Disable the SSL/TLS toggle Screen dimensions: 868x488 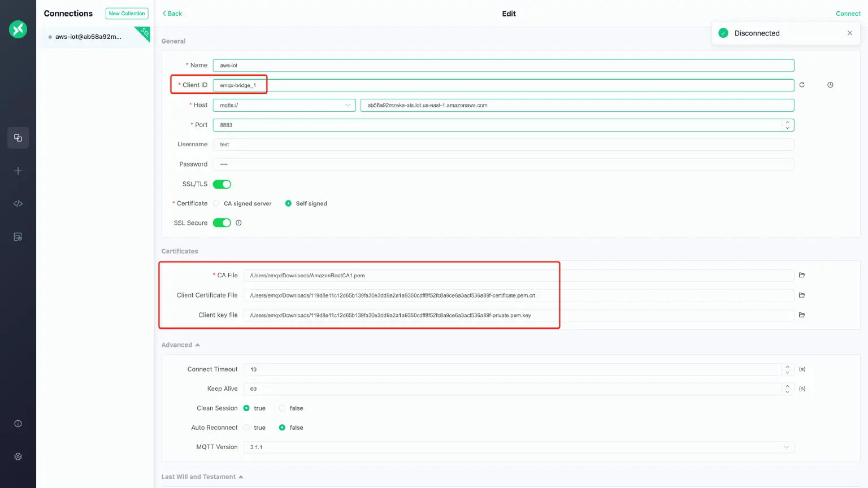click(222, 184)
